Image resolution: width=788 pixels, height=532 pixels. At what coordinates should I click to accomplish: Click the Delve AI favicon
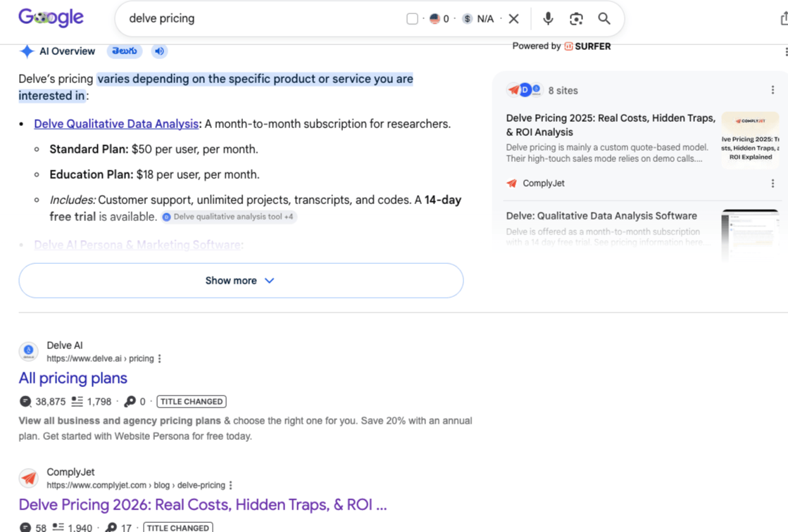click(x=29, y=351)
